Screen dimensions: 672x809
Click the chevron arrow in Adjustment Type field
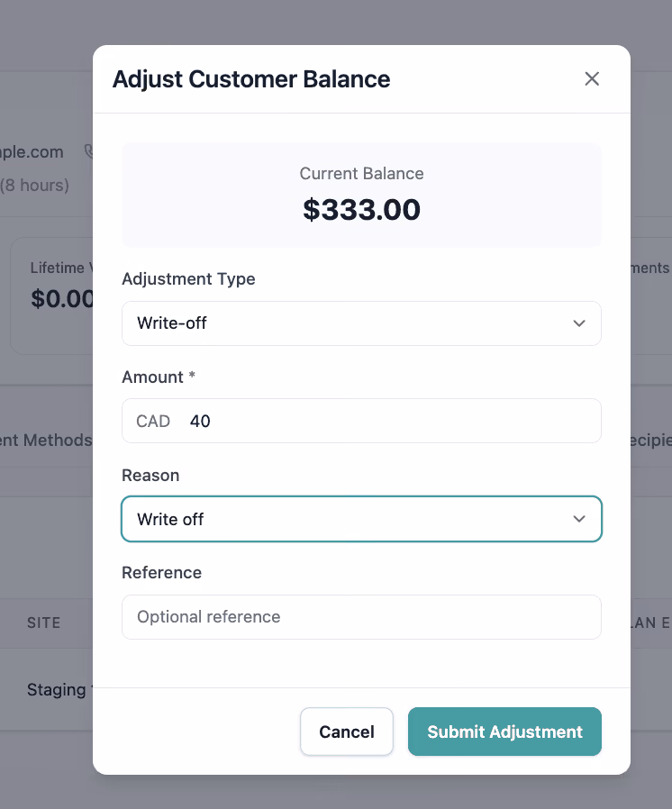579,323
